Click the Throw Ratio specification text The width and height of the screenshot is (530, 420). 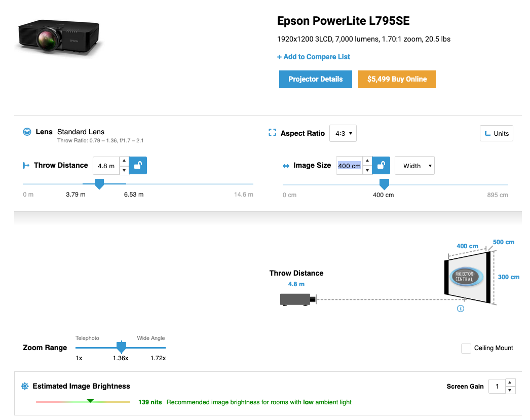[x=100, y=140]
